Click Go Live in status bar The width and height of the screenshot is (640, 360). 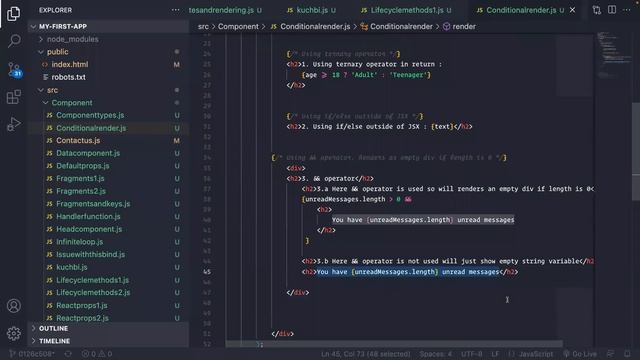[580, 354]
